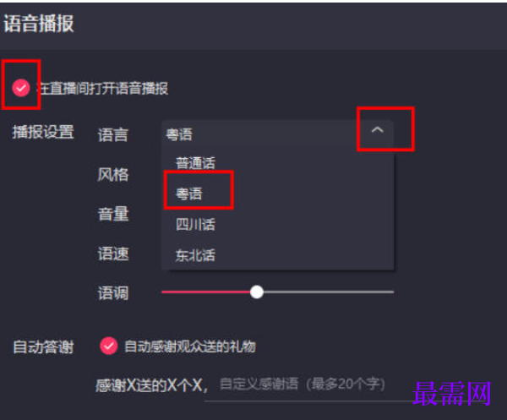Click the white 语调 slider handle
The height and width of the screenshot is (420, 507).
pos(257,292)
